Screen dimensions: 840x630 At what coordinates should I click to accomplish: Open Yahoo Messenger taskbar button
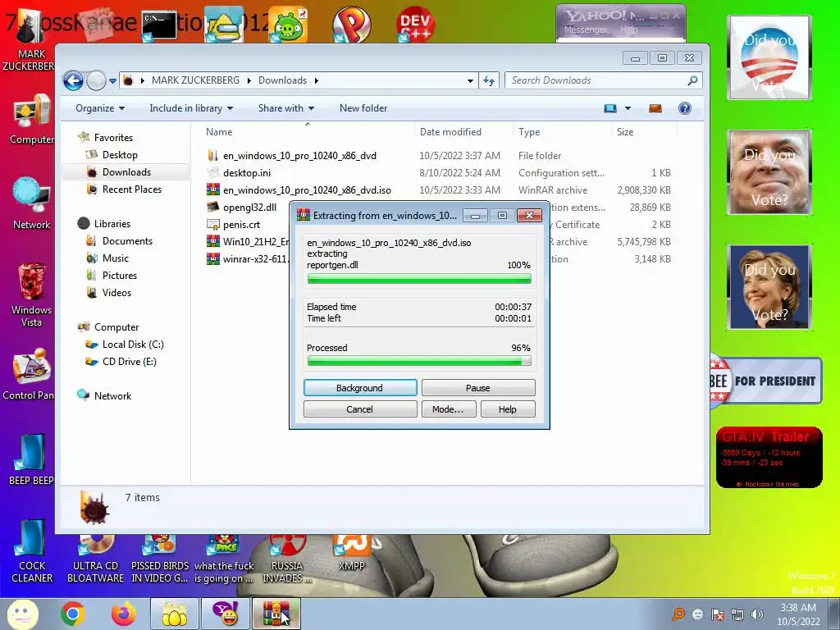225,614
